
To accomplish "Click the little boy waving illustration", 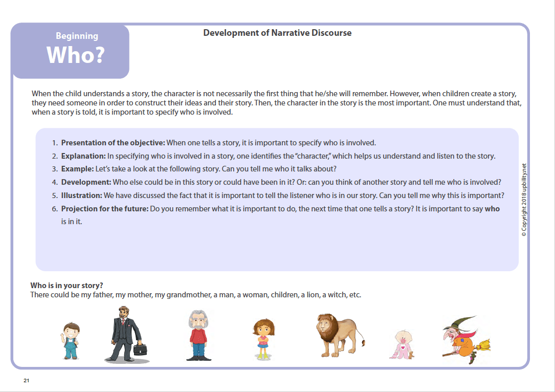I will pos(69,341).
